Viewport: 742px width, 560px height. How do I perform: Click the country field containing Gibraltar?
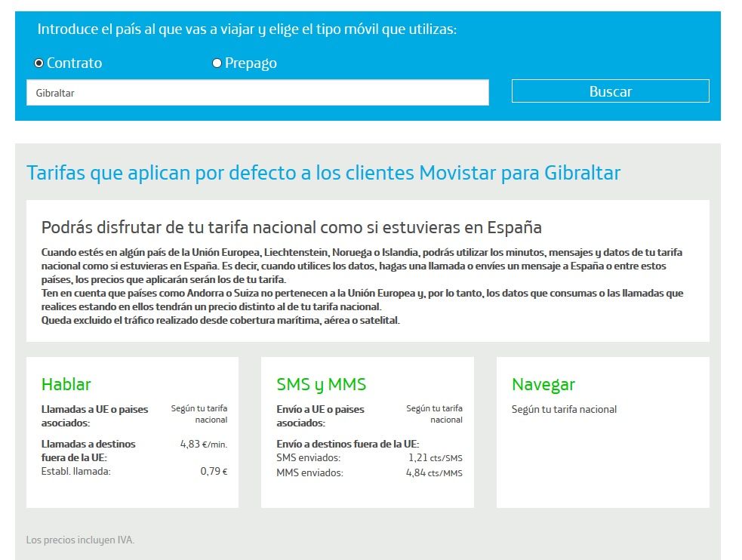257,93
